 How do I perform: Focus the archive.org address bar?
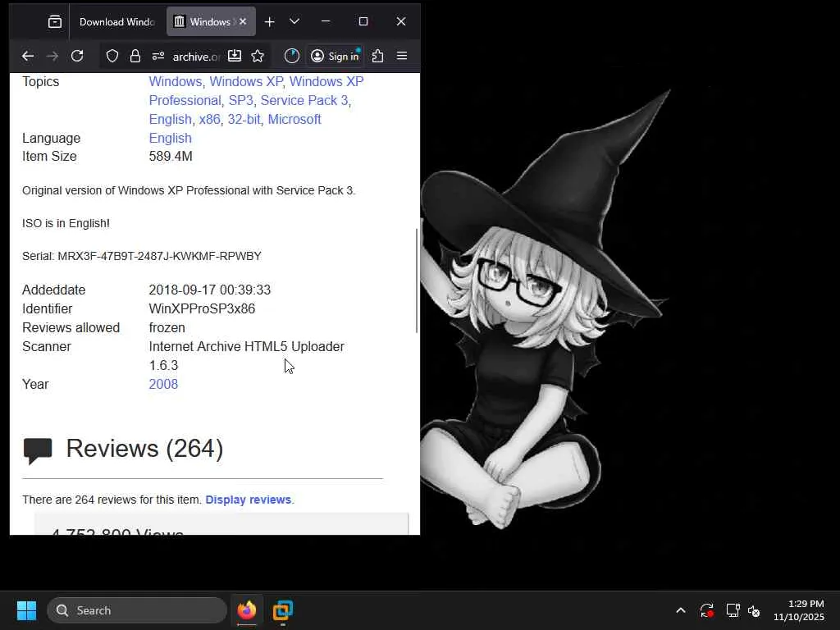point(196,57)
